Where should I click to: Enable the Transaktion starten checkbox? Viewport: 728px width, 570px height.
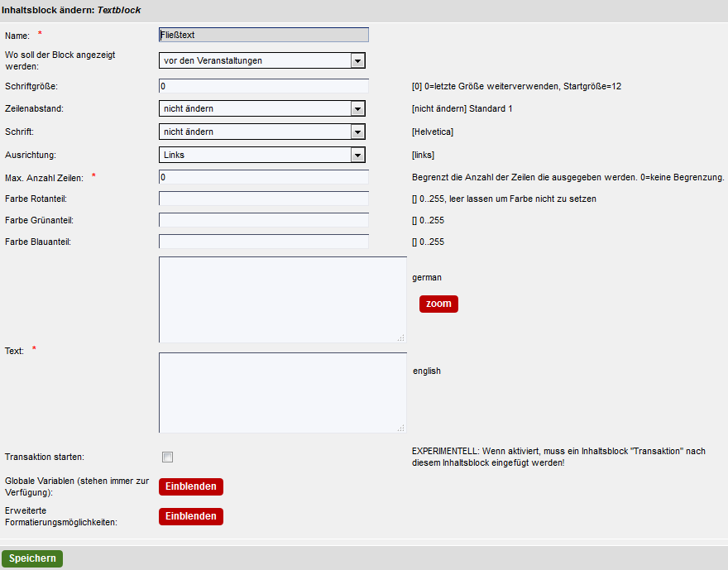click(x=168, y=457)
